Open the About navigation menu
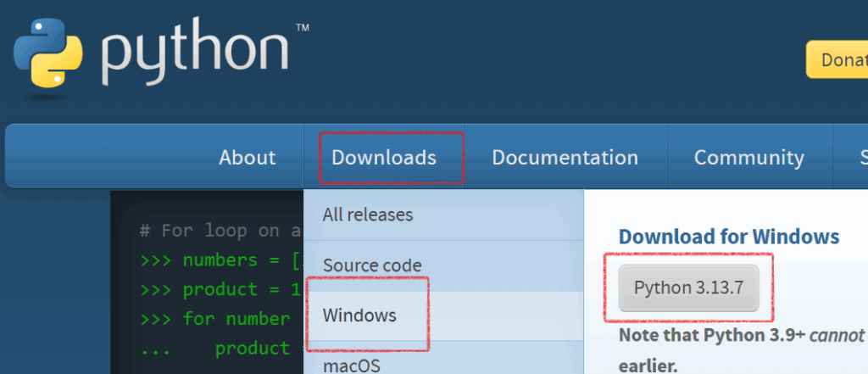The image size is (868, 374). coord(247,158)
